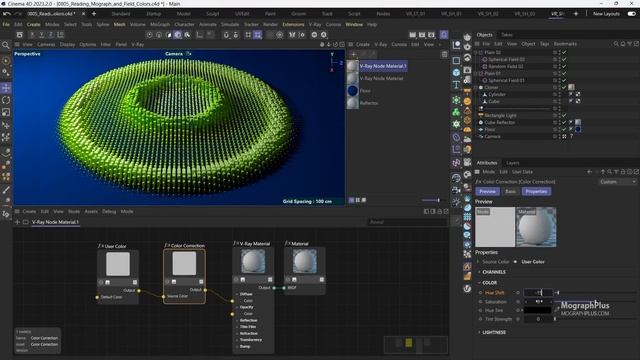The height and width of the screenshot is (360, 640).
Task: Toggle the New Layouts switch
Action: (x=631, y=14)
